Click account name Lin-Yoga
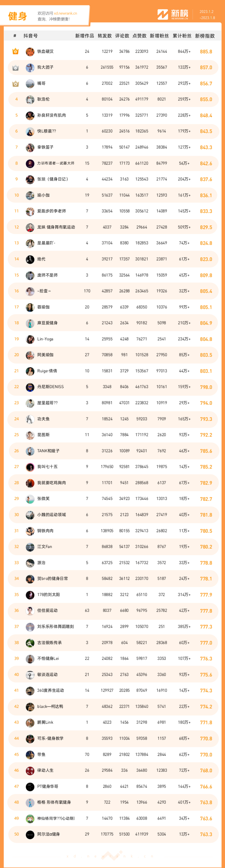 point(45,339)
